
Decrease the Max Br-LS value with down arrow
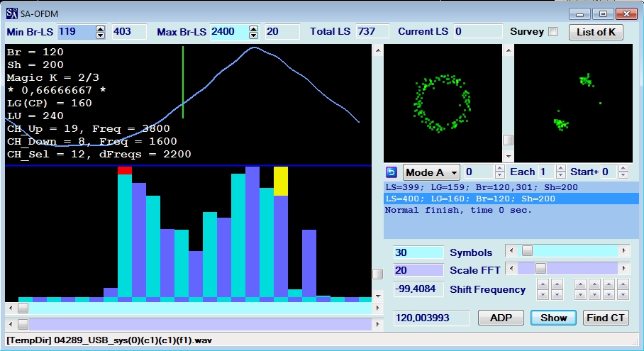click(253, 35)
